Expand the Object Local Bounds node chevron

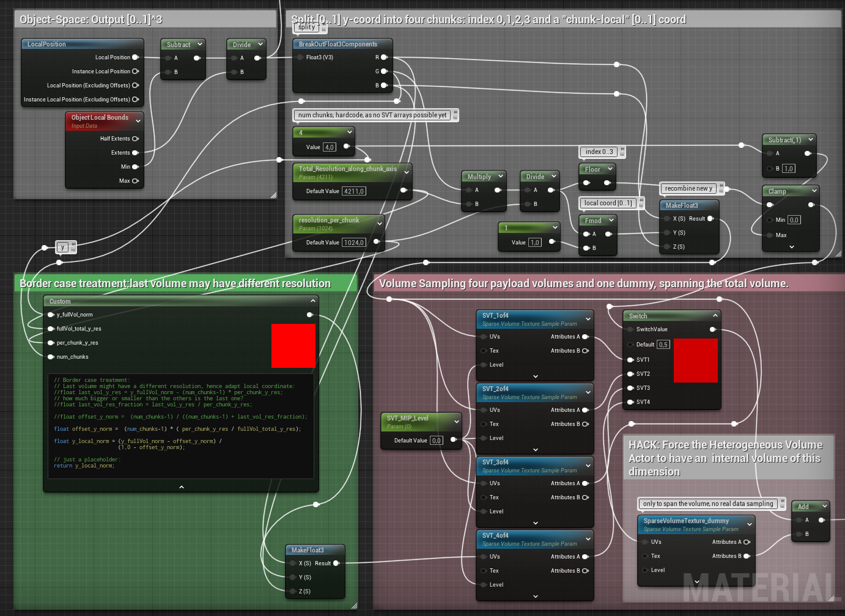pyautogui.click(x=138, y=121)
